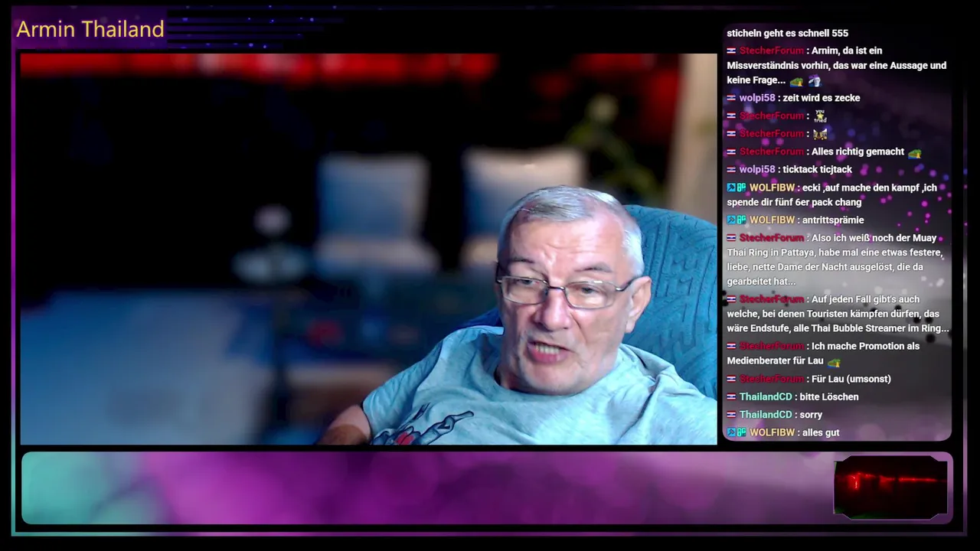Click the message text "ticktack ticjtack"
This screenshot has height=551, width=980.
817,169
